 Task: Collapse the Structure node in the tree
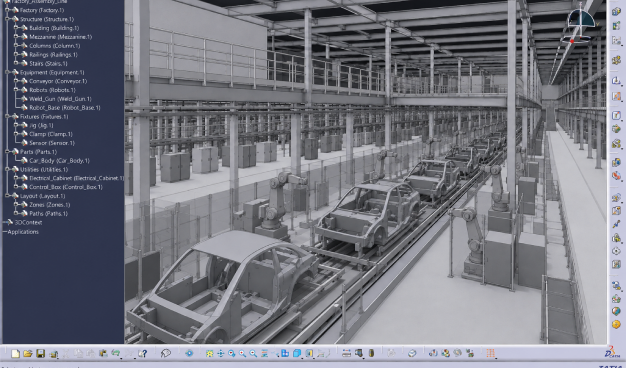(7, 19)
